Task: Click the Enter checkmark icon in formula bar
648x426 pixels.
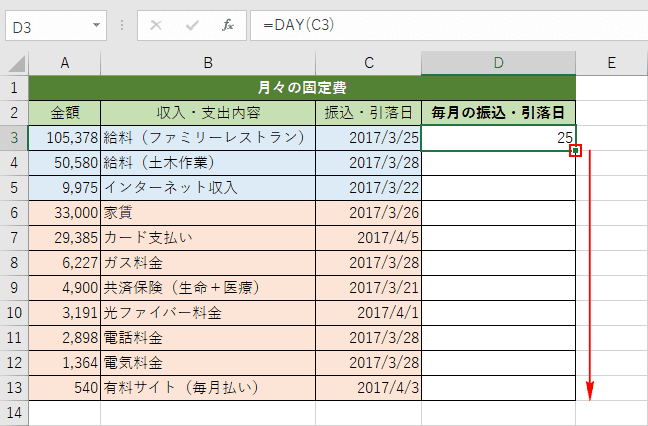Action: pyautogui.click(x=192, y=26)
